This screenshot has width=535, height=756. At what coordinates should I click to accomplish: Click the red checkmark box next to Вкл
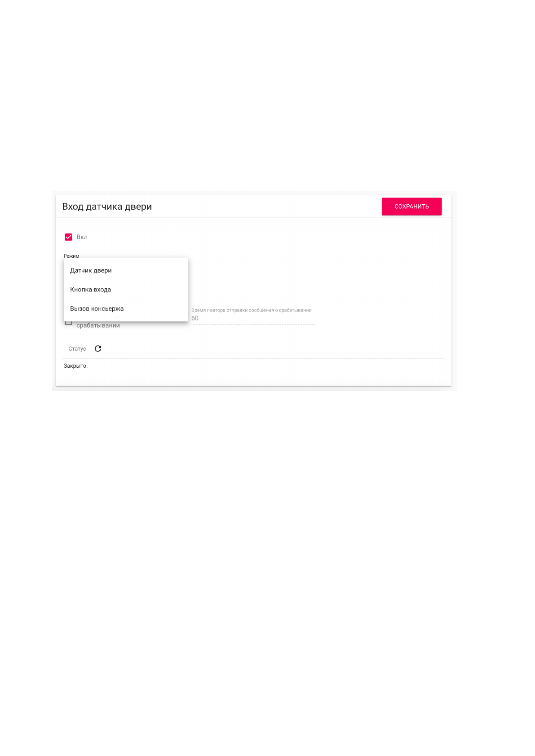click(x=69, y=237)
